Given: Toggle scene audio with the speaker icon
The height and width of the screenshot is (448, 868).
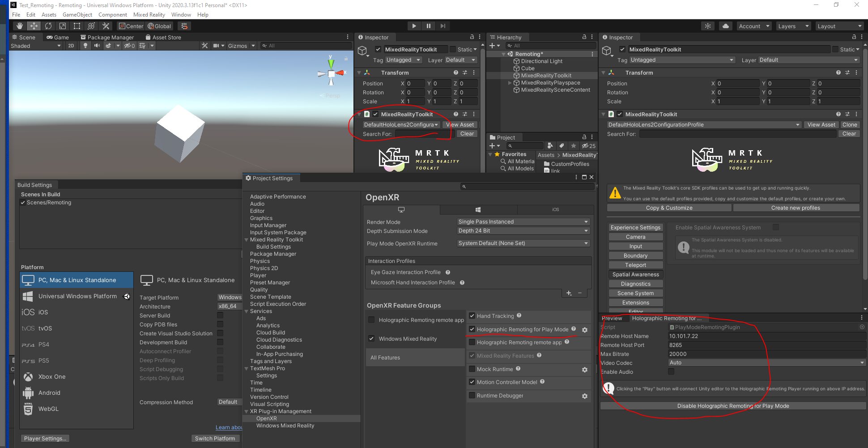Looking at the screenshot, I should pos(96,46).
